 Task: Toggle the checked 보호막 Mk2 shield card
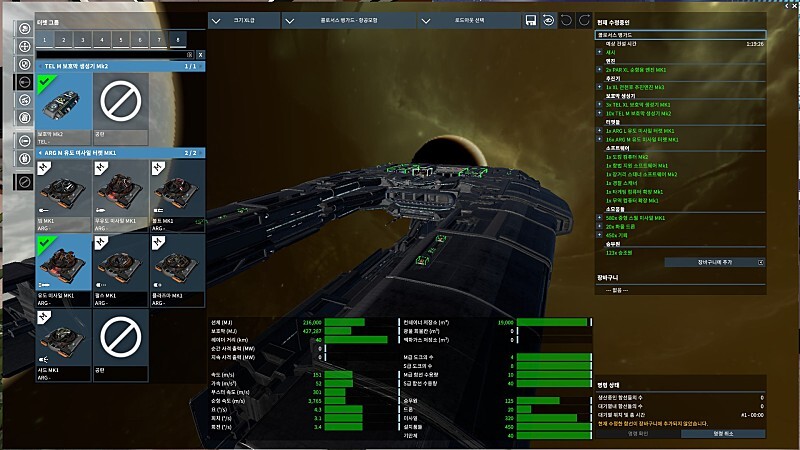pyautogui.click(x=63, y=109)
